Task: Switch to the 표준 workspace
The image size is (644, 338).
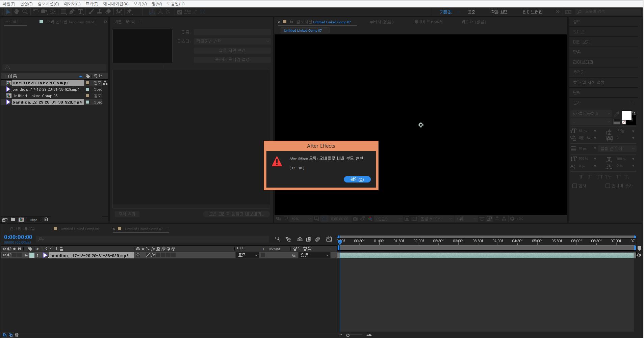Action: click(x=471, y=12)
